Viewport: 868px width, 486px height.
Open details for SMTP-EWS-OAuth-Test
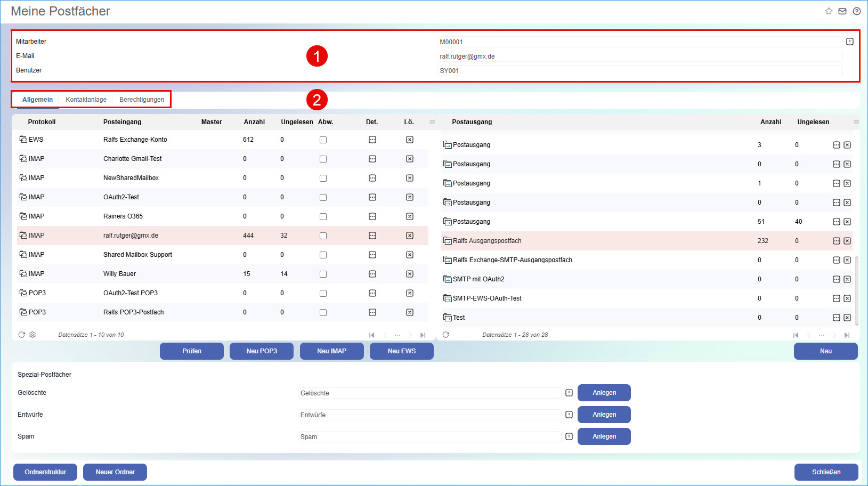click(837, 298)
